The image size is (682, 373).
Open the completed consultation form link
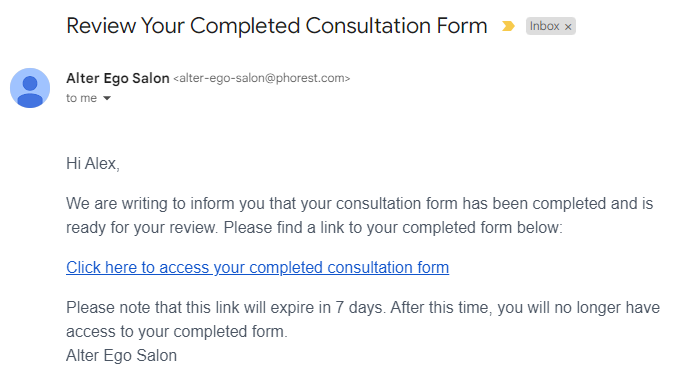(x=257, y=267)
